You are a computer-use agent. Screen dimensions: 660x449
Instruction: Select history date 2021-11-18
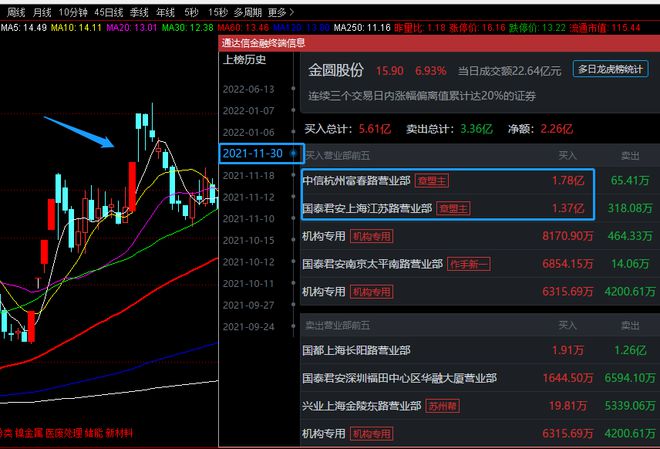[x=248, y=175]
